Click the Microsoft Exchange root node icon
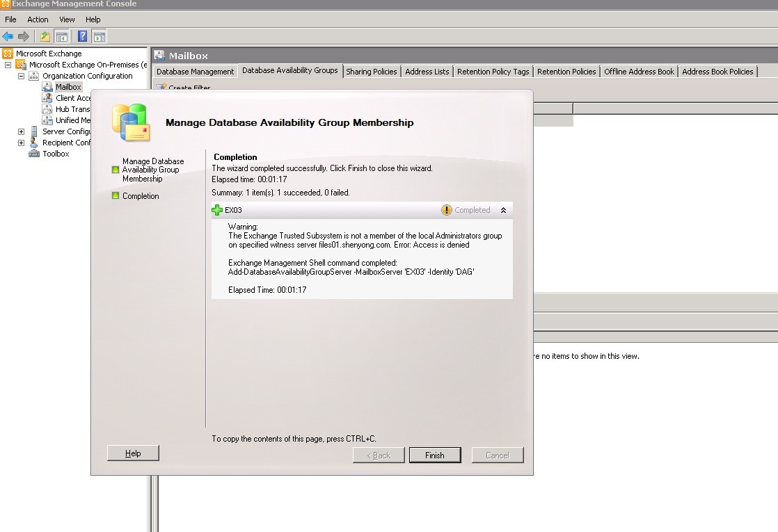 pos(8,54)
